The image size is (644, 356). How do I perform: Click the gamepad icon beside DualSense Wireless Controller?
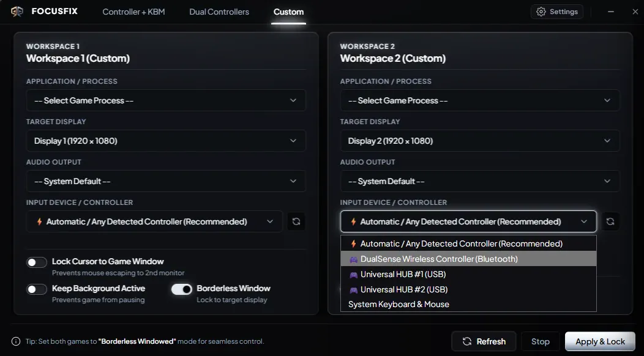point(353,259)
